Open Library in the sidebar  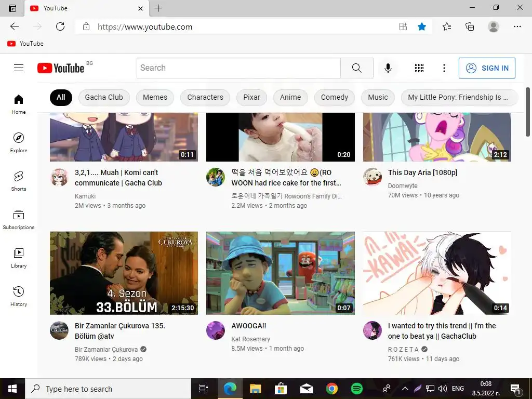click(19, 258)
